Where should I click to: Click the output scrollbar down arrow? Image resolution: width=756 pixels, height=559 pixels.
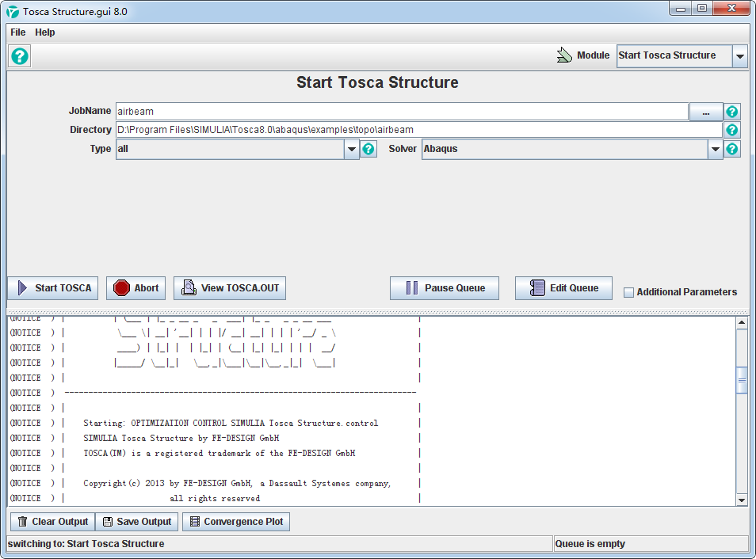point(742,500)
